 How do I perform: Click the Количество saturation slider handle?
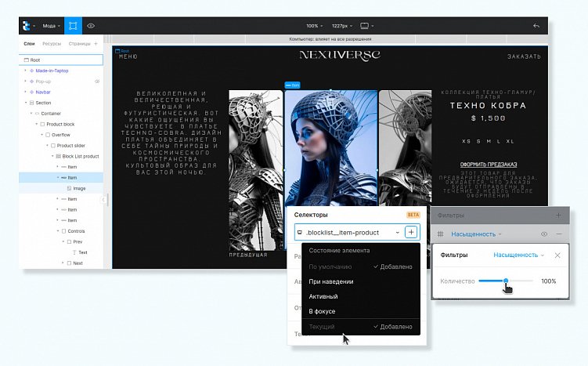point(506,281)
